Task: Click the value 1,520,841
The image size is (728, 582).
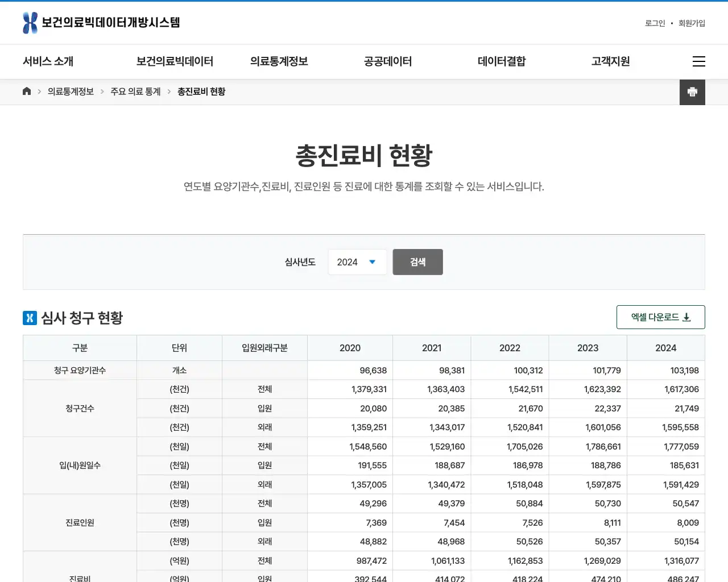Action: (x=525, y=427)
